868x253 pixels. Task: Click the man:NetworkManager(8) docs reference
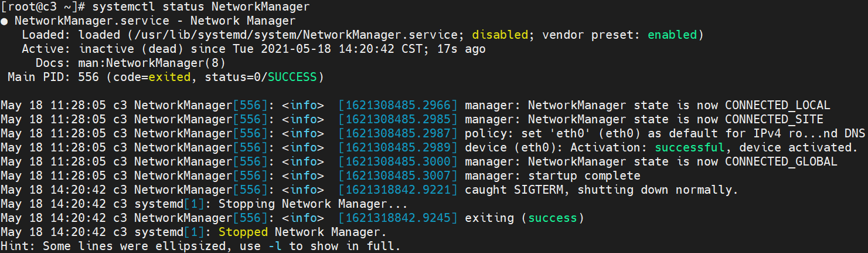(x=151, y=63)
